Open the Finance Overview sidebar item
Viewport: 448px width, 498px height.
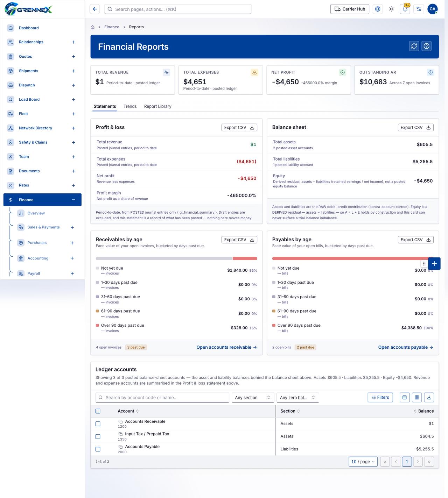pyautogui.click(x=36, y=213)
